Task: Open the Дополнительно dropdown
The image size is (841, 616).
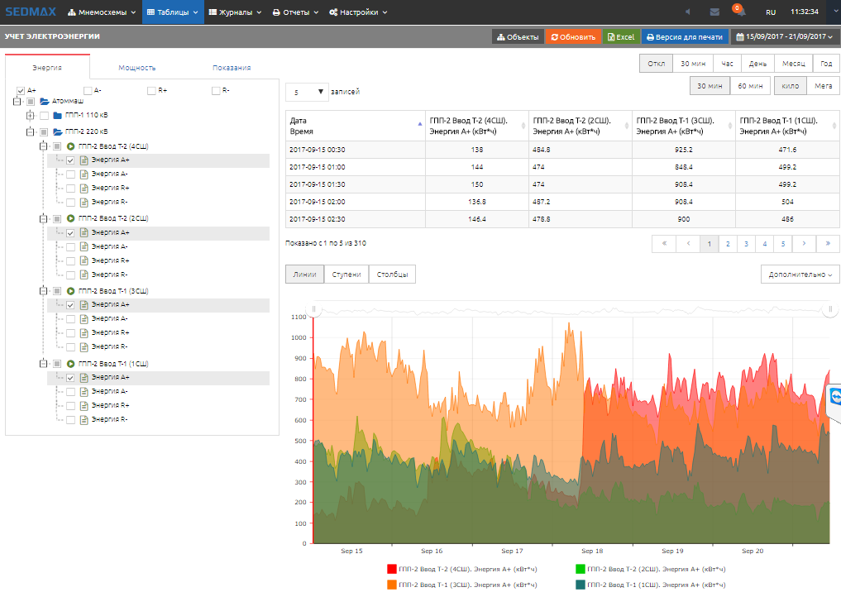Action: click(800, 275)
